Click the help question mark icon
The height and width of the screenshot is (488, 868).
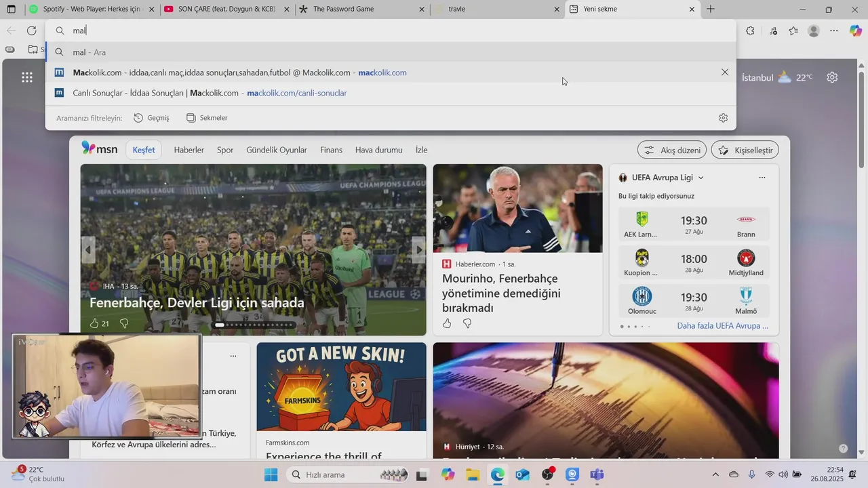[843, 448]
